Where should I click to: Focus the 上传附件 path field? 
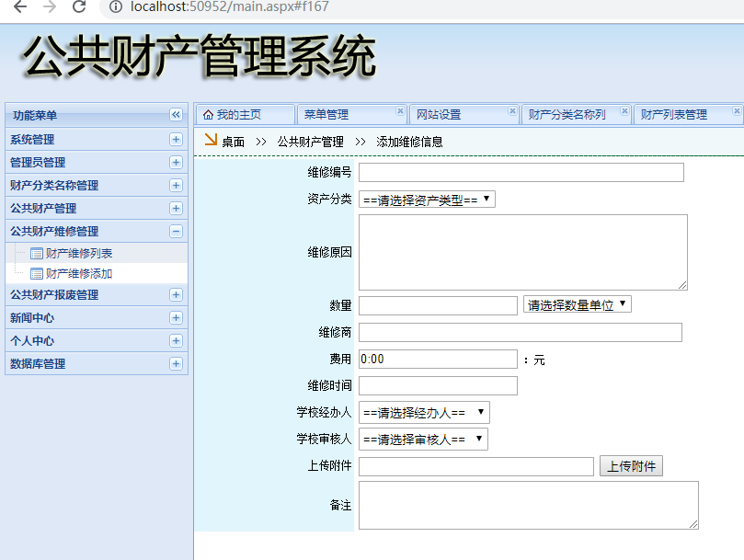(x=475, y=466)
